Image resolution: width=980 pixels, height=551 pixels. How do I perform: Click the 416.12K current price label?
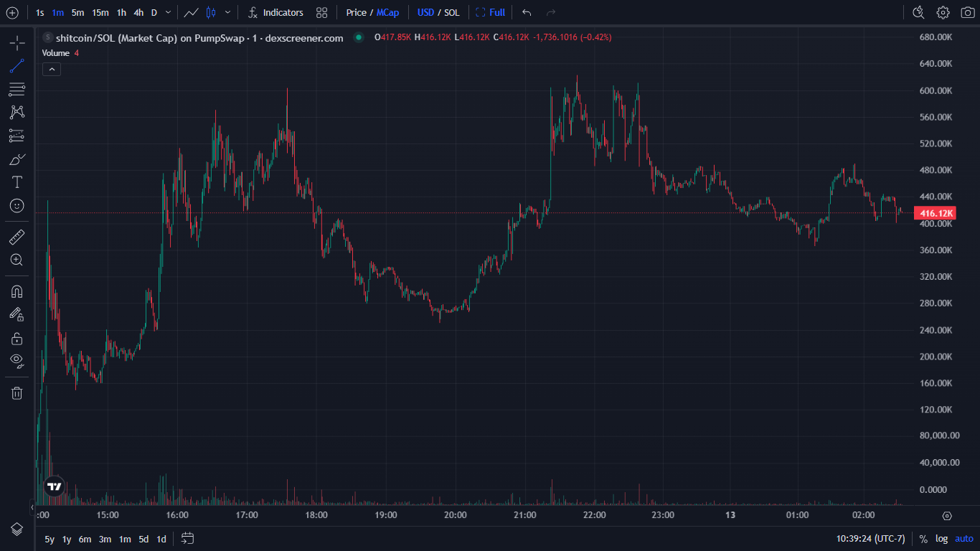(935, 213)
